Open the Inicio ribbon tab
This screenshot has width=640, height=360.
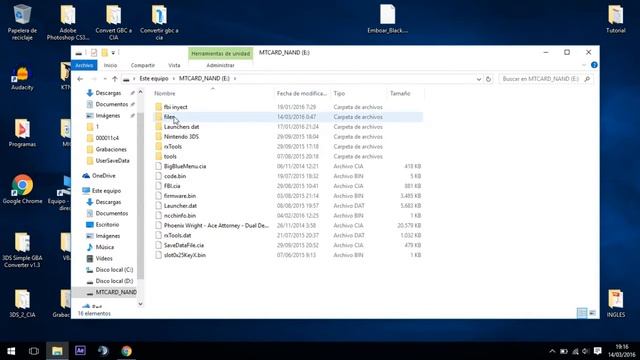click(110, 65)
